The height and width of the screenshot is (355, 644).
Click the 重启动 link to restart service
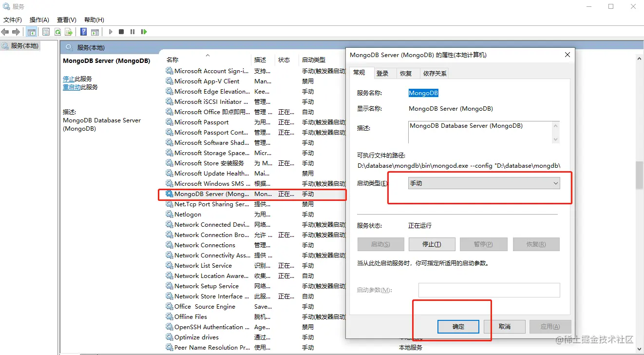point(72,87)
